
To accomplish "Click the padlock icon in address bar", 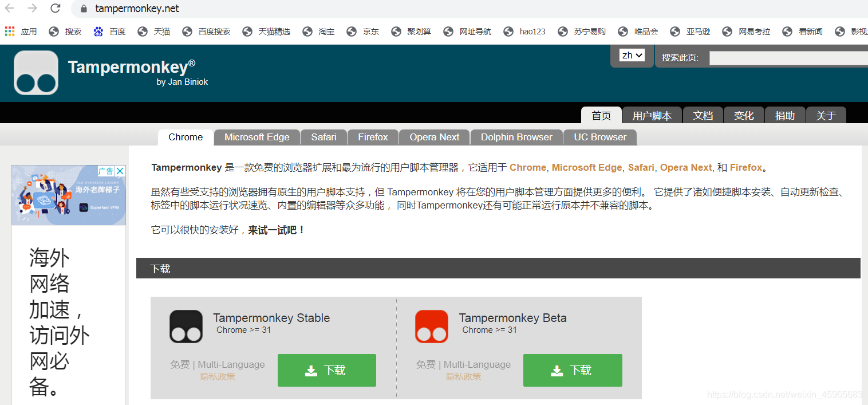I will click(x=84, y=9).
